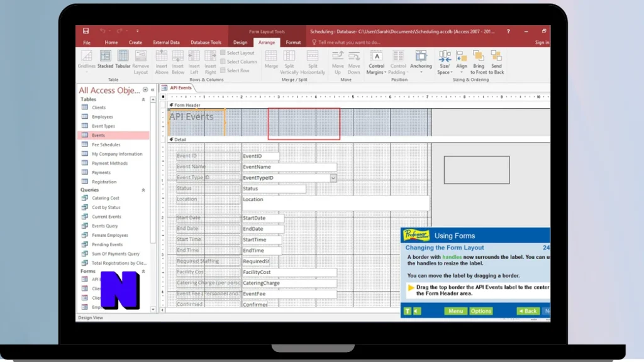Click the Back button in tutorial panel
This screenshot has width=644, height=362.
point(528,311)
